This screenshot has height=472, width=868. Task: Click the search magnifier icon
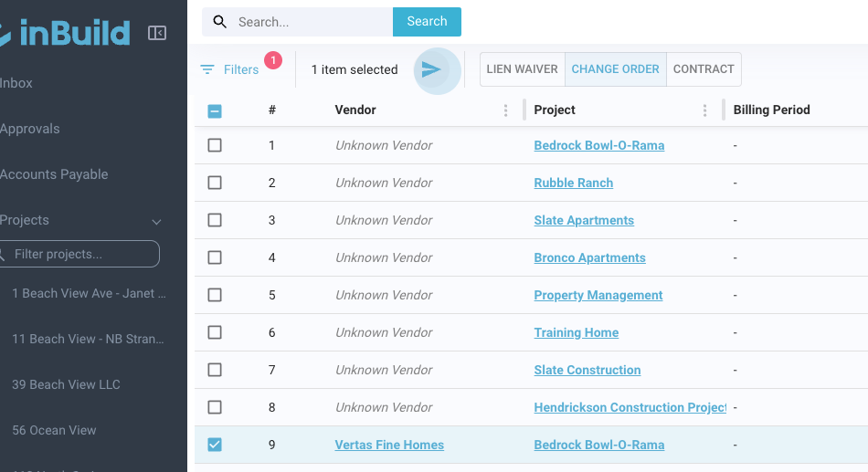click(x=220, y=22)
